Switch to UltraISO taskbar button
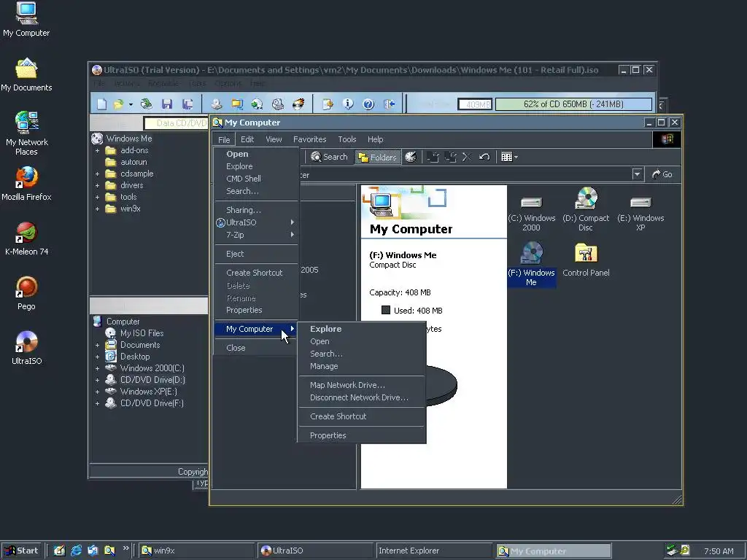The width and height of the screenshot is (747, 560). (x=314, y=551)
